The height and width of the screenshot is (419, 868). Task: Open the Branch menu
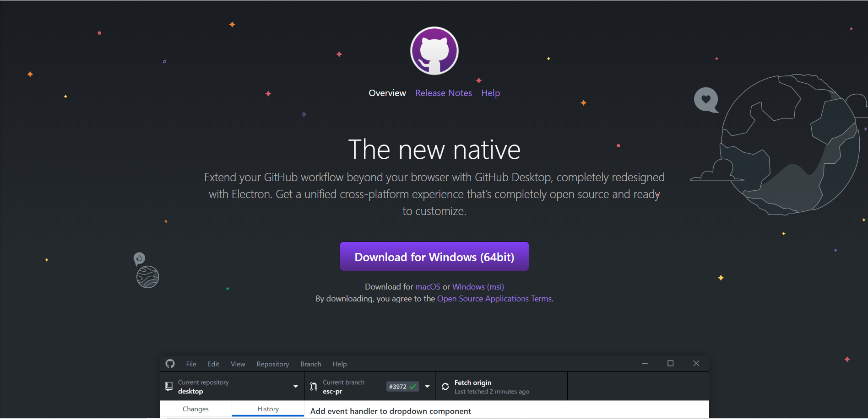(311, 364)
